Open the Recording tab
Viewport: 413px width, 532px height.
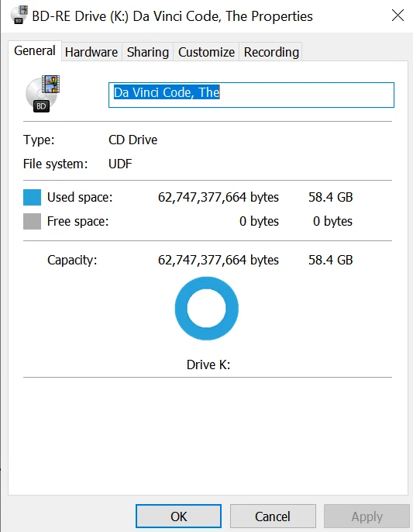(x=271, y=52)
